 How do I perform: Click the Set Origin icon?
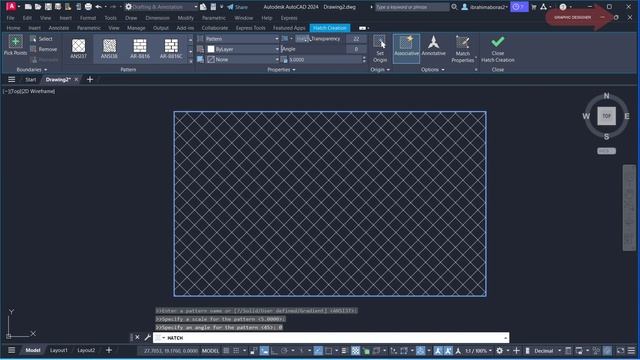click(379, 42)
